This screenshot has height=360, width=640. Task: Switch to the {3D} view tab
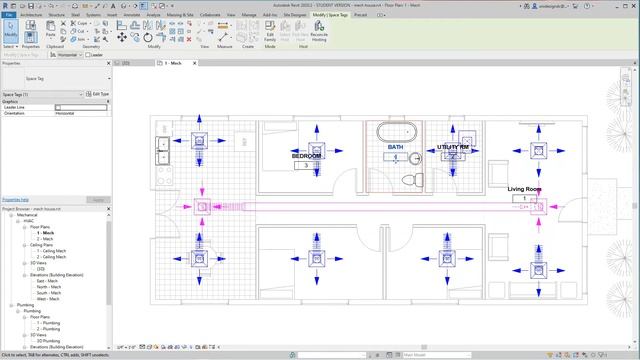[126, 63]
